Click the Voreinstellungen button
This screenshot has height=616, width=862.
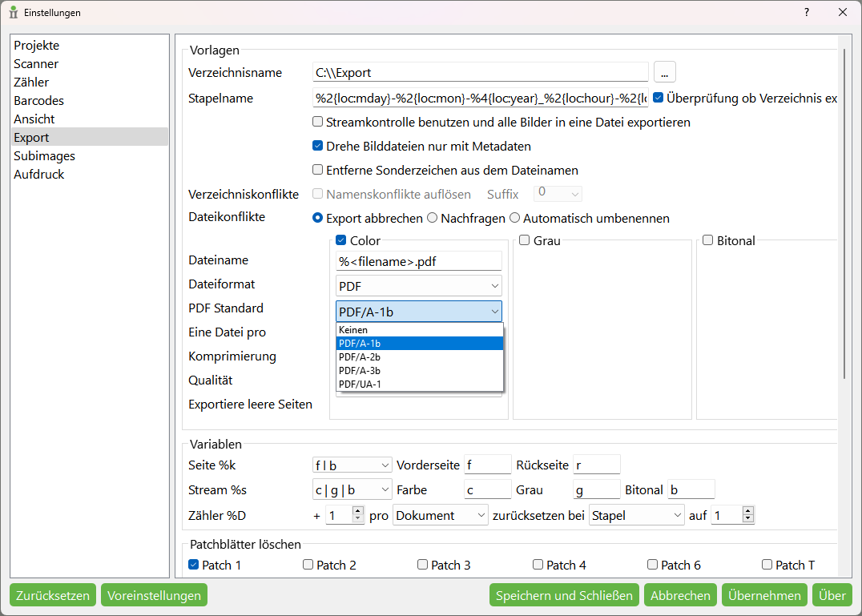(x=154, y=595)
